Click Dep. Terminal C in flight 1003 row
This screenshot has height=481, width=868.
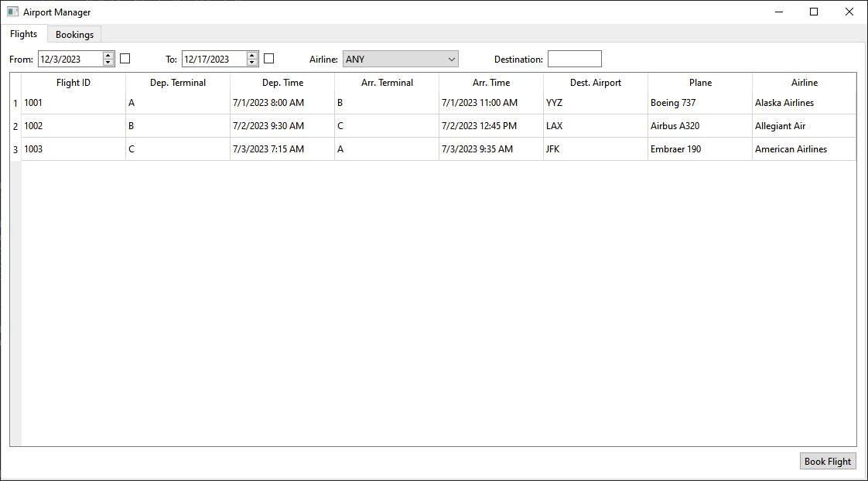[178, 149]
